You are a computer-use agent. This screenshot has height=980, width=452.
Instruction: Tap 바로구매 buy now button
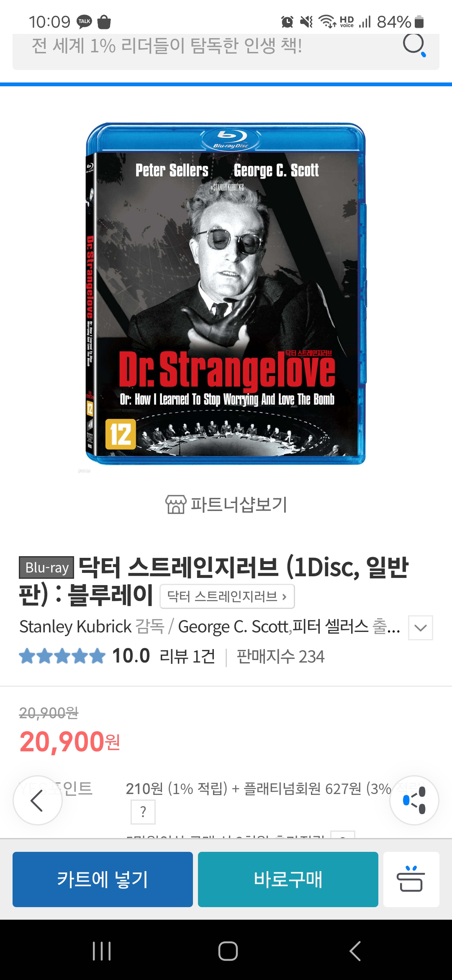(x=288, y=879)
